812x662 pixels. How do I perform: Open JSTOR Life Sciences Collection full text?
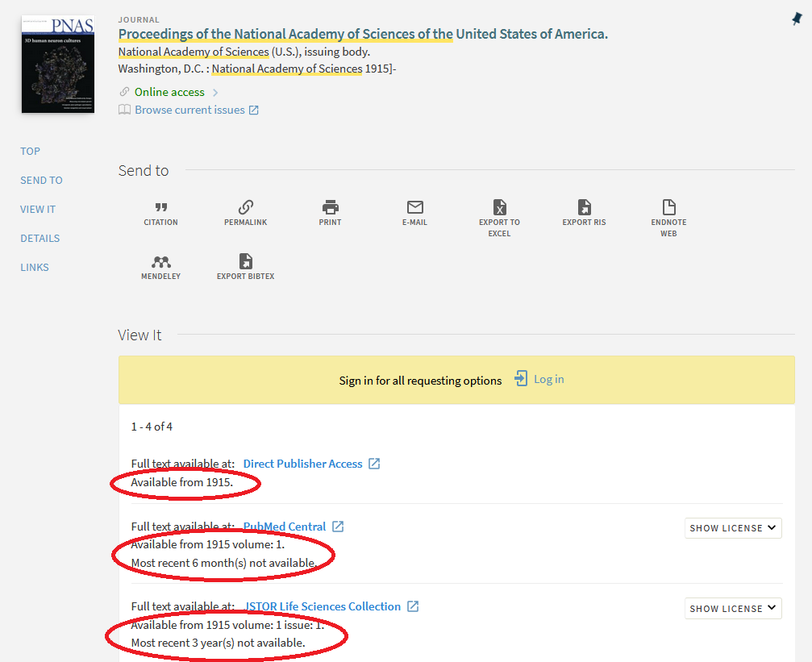pos(322,606)
